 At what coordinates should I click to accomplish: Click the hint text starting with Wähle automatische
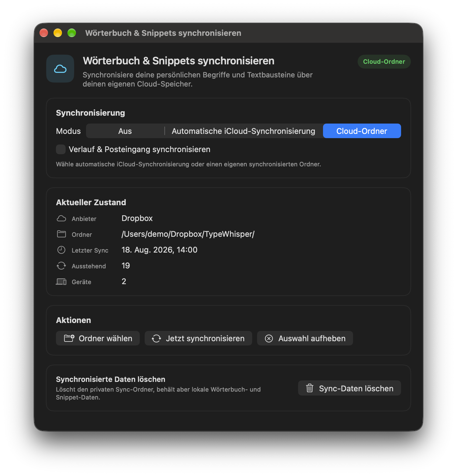(188, 164)
